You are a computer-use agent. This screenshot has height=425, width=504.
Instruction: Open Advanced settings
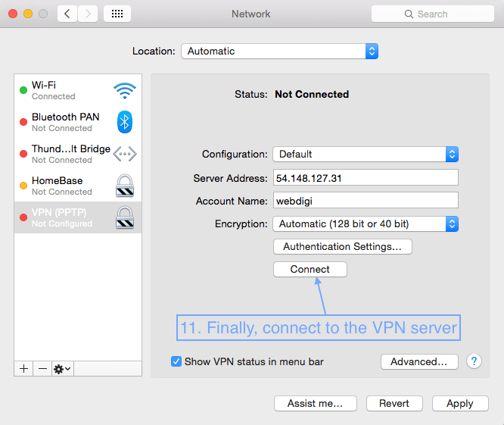coord(419,361)
